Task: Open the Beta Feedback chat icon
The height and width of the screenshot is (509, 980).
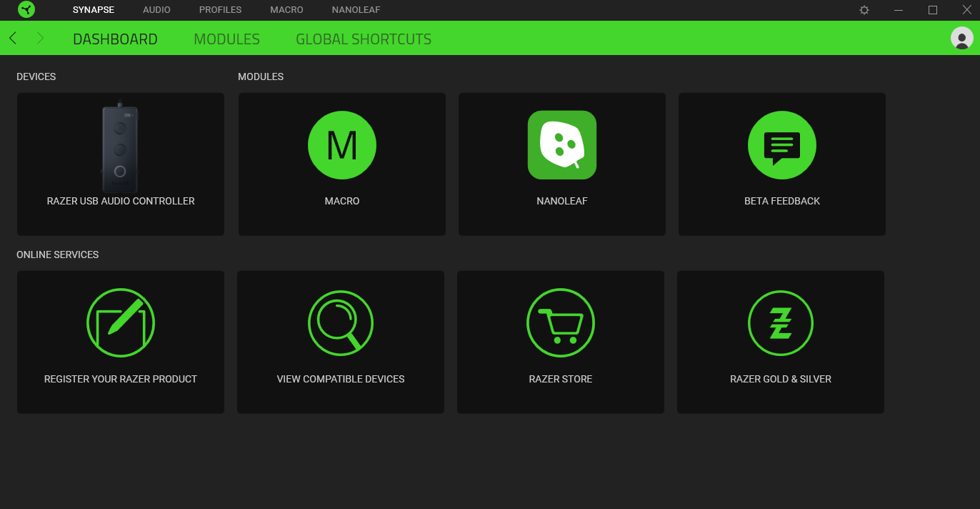Action: point(782,145)
